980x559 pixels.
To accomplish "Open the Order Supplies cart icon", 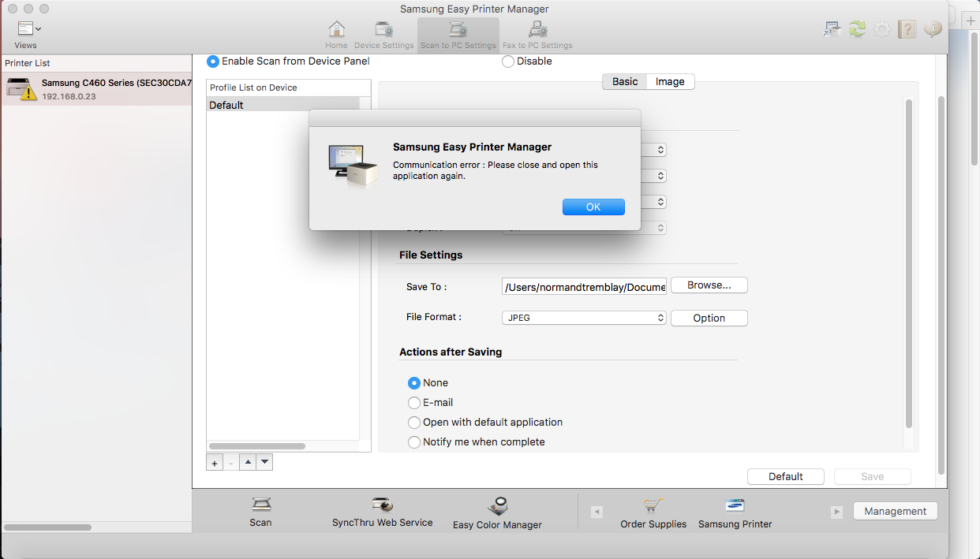I will tap(653, 505).
